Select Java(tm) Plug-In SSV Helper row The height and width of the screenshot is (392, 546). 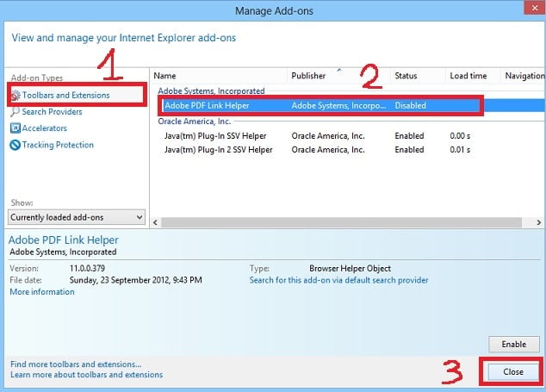coord(351,136)
